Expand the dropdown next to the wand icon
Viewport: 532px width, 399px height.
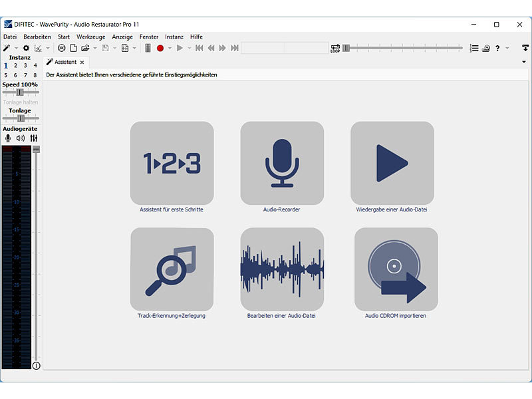point(15,48)
